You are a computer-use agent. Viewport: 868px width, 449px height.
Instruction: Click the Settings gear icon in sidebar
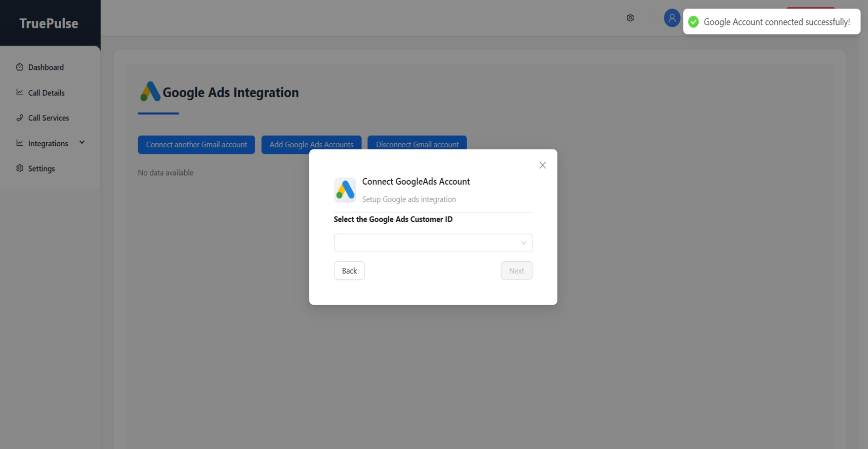tap(20, 168)
